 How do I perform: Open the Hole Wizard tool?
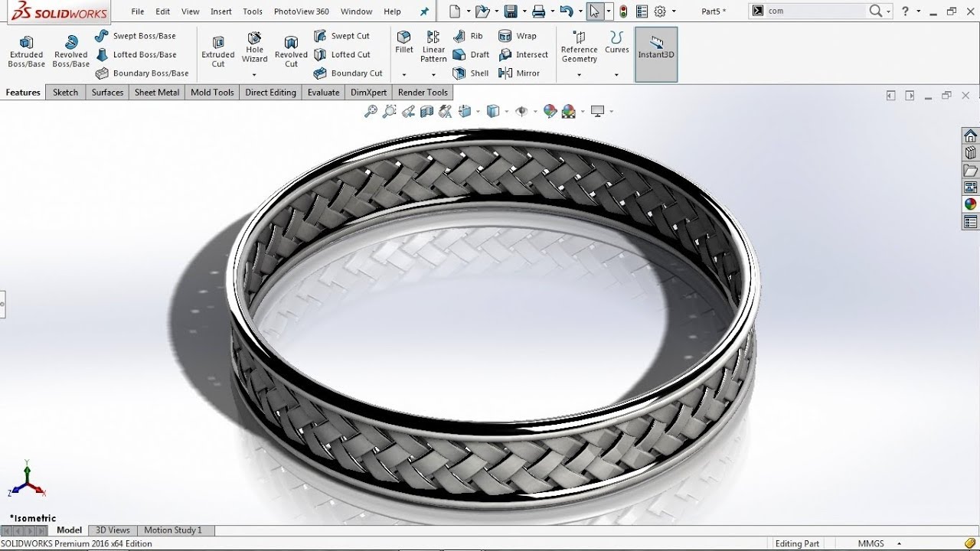254,48
